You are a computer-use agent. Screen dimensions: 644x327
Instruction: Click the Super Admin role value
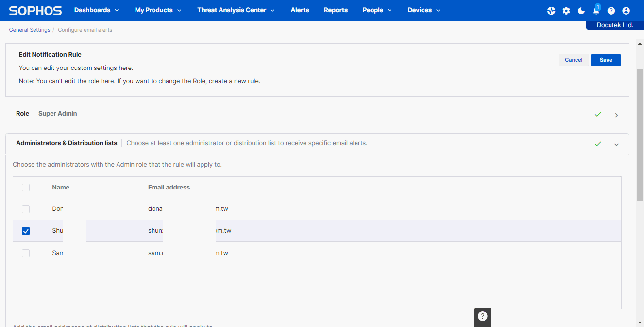pos(58,114)
